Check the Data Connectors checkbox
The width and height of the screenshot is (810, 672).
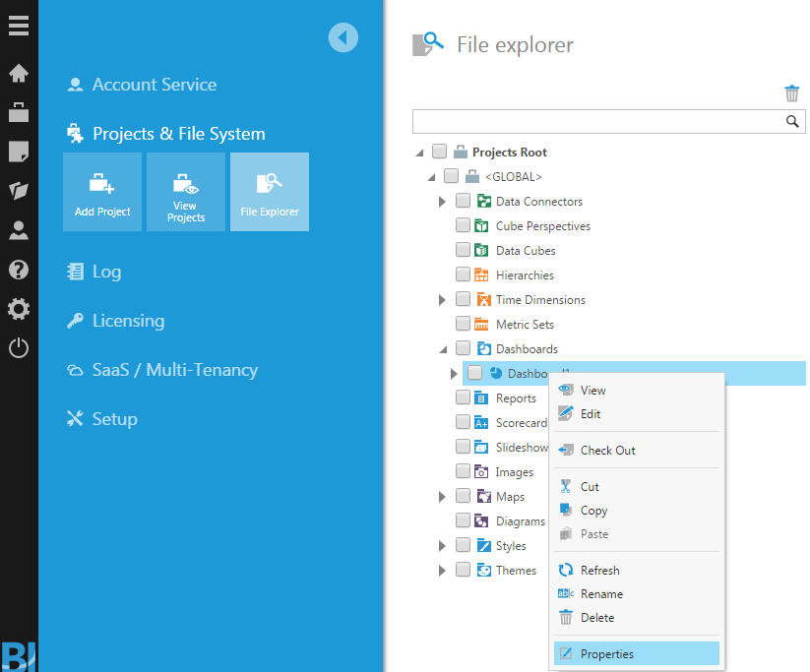463,201
